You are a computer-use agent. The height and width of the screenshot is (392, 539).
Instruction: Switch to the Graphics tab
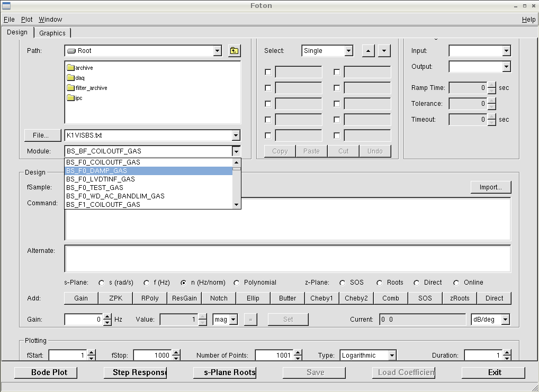click(52, 33)
